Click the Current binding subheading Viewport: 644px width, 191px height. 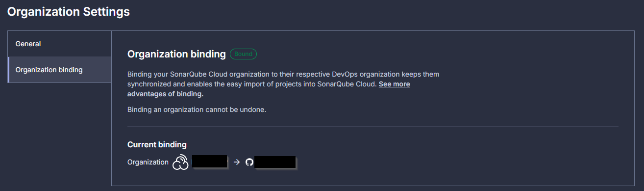(x=157, y=144)
